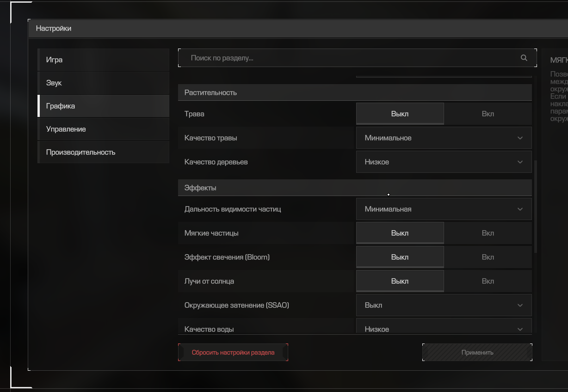Open the Качество травы dropdown
568x392 pixels.
click(444, 138)
